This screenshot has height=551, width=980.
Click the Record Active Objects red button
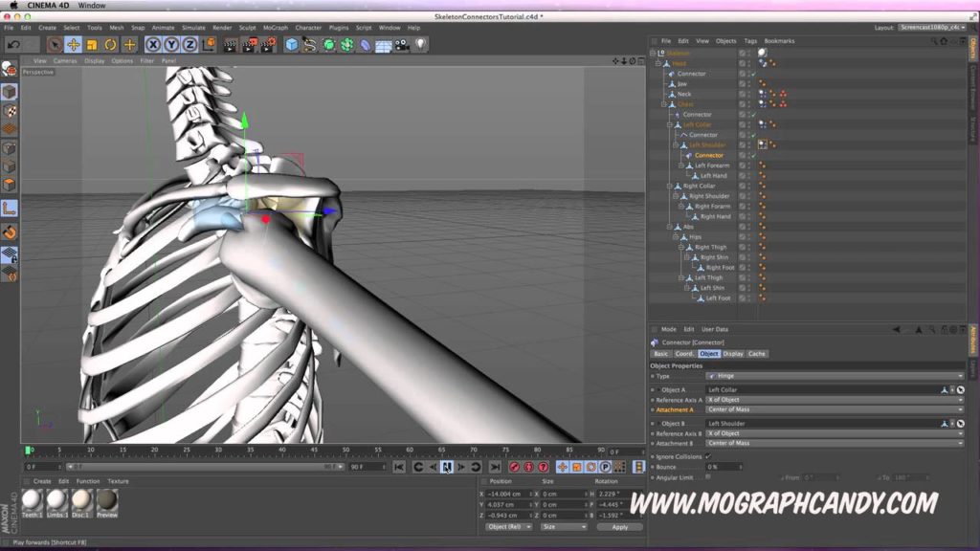[x=514, y=467]
